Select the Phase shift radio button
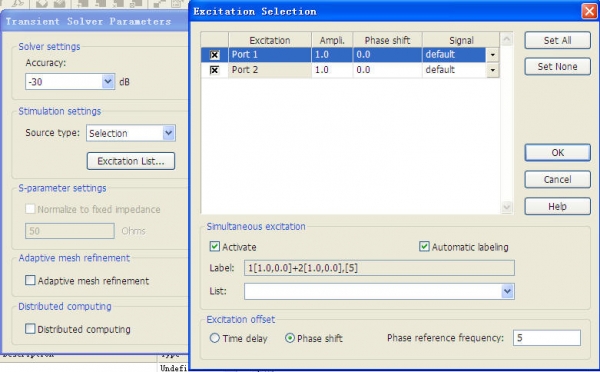Viewport: 600px width, 372px height. (290, 338)
